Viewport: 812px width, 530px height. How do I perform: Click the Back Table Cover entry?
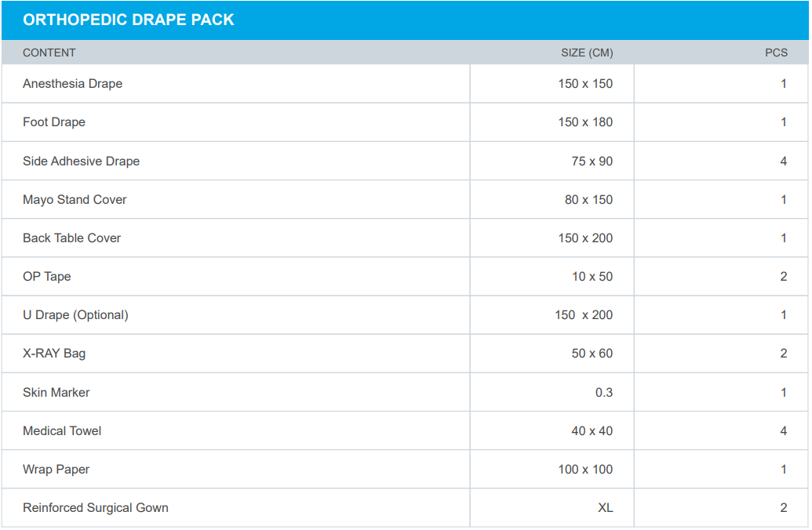click(x=71, y=238)
